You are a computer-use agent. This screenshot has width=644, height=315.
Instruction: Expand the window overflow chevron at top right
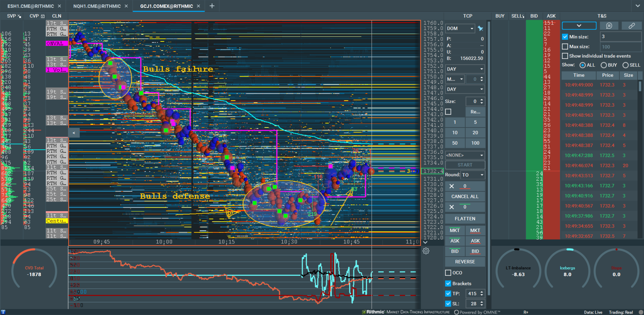[637, 6]
